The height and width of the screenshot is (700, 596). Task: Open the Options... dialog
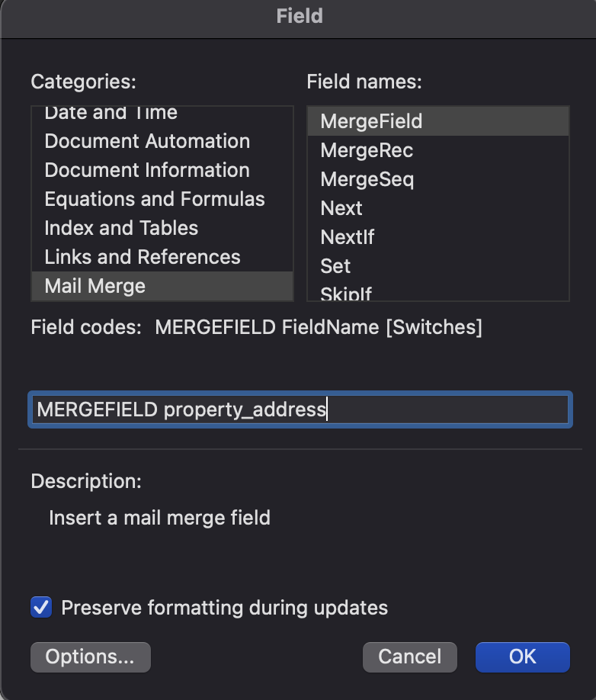point(91,657)
